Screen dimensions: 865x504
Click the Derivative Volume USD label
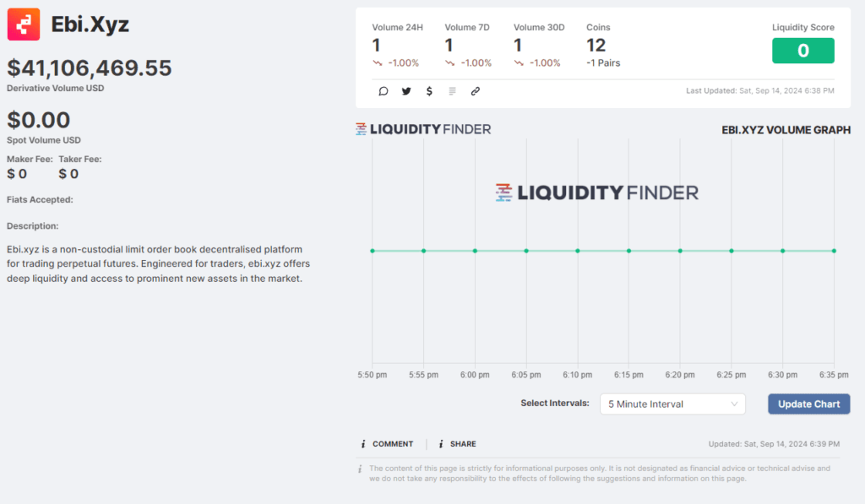[55, 89]
